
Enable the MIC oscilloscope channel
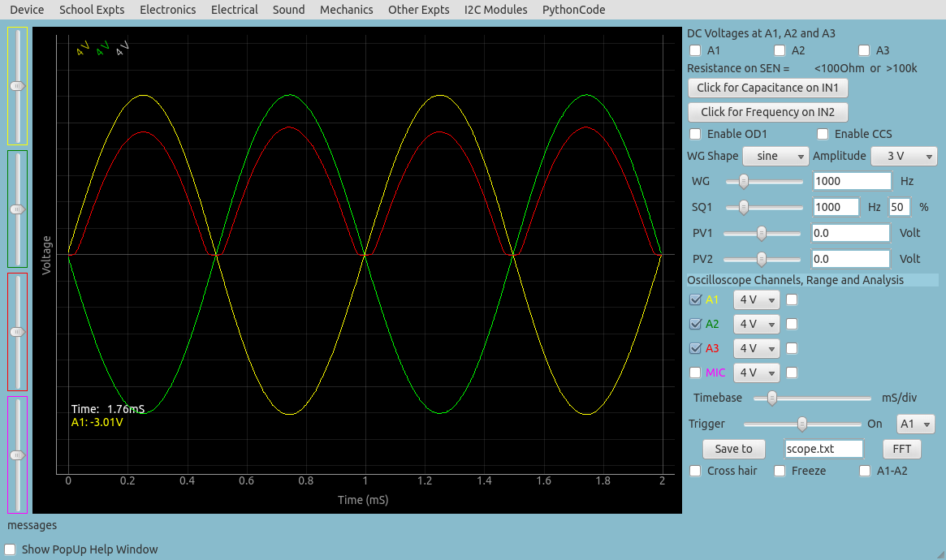coord(695,373)
